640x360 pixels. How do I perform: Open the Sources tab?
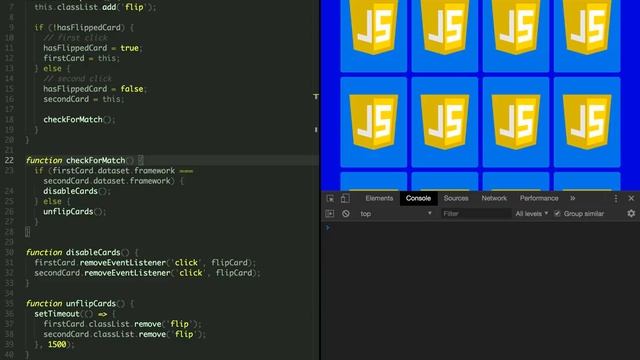(x=456, y=198)
